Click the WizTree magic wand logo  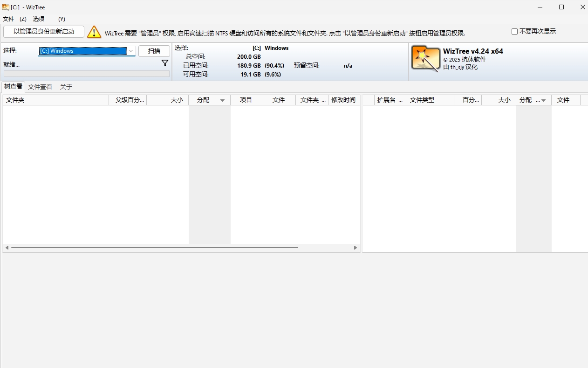coord(425,59)
